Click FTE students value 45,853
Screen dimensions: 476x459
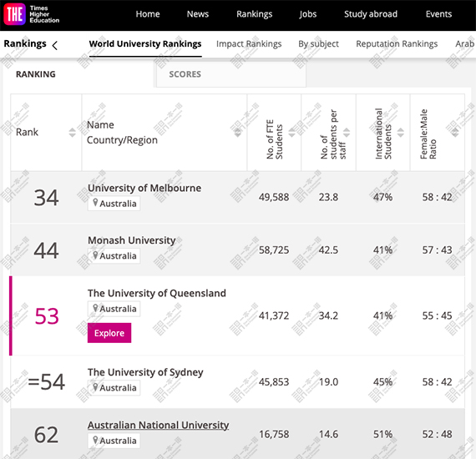tap(274, 382)
